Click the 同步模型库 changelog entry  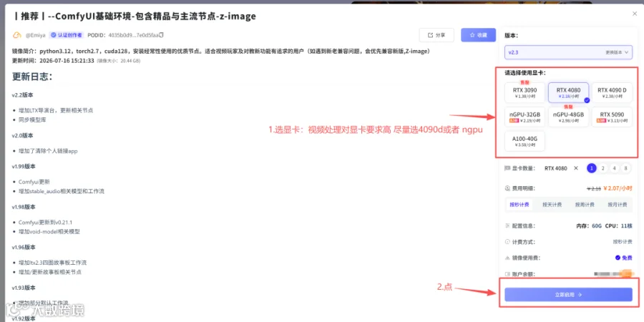pos(31,120)
